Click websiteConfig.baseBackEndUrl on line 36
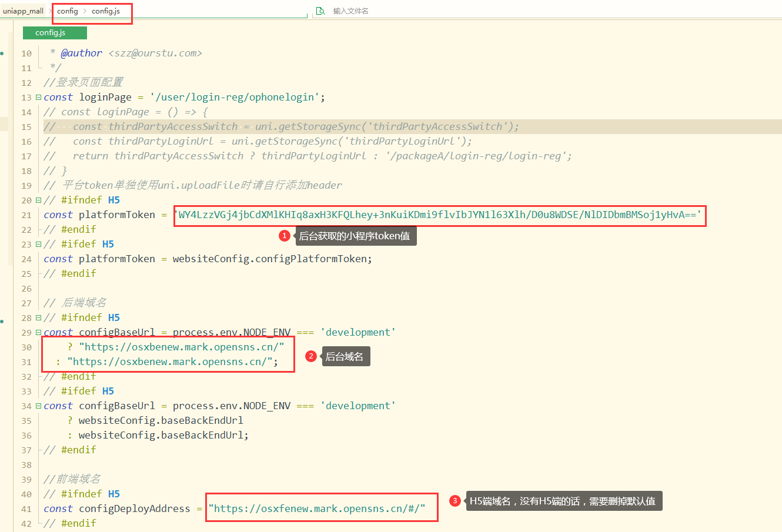782x532 pixels. (x=161, y=435)
